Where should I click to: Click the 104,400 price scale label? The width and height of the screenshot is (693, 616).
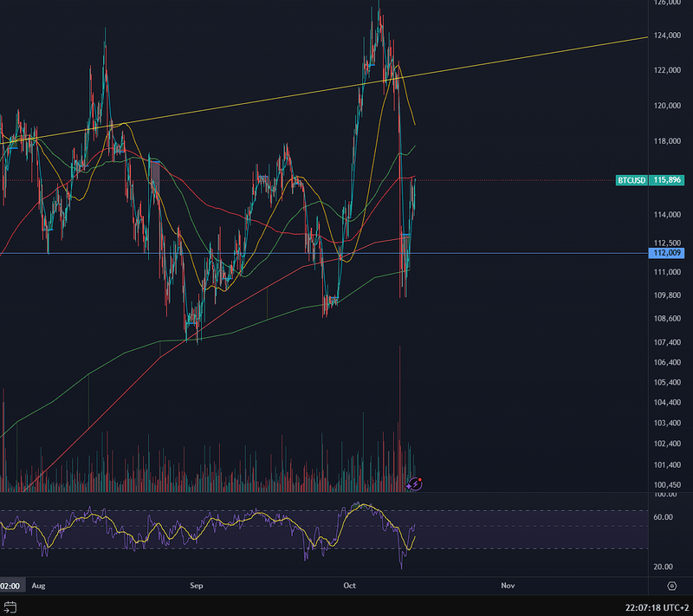tap(667, 403)
